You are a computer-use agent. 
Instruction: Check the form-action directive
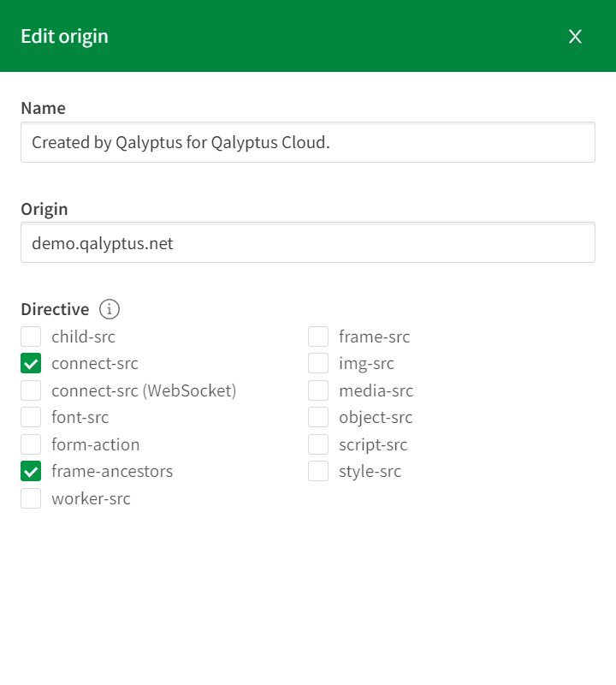(31, 444)
